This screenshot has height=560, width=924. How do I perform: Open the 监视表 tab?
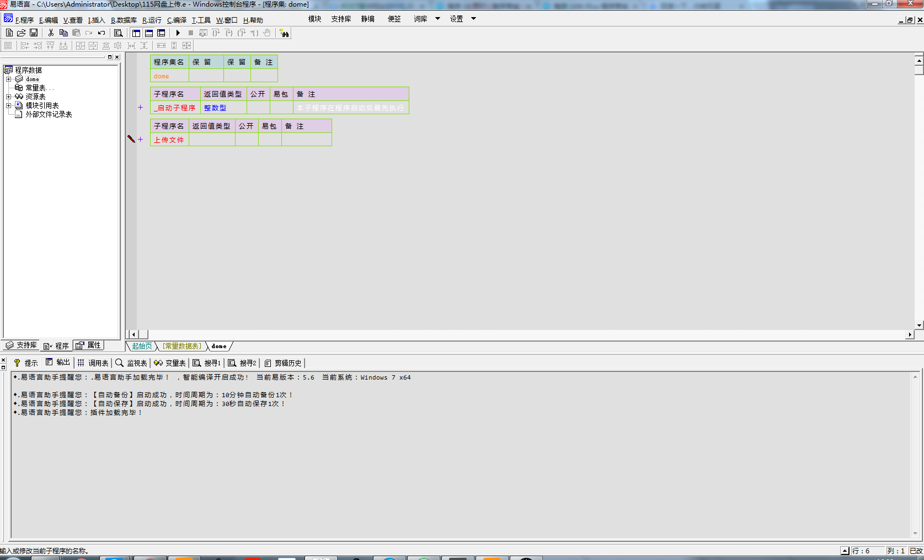click(x=131, y=363)
